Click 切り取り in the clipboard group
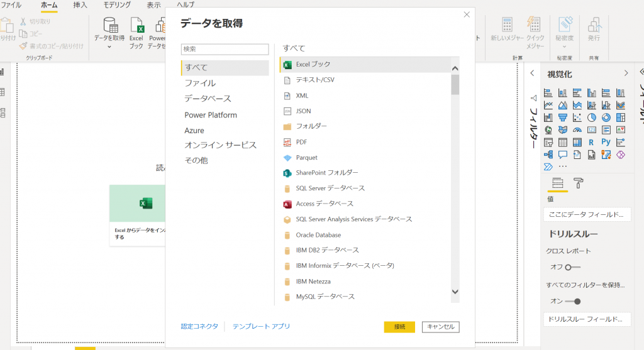Viewport: 644px width, 350px height. coord(35,21)
